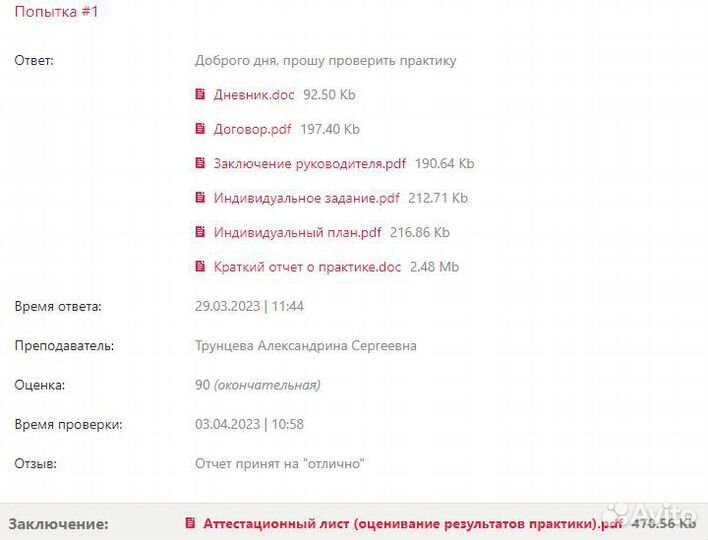Click the file icon beside Дневник.doc
This screenshot has height=540, width=708.
coord(200,94)
